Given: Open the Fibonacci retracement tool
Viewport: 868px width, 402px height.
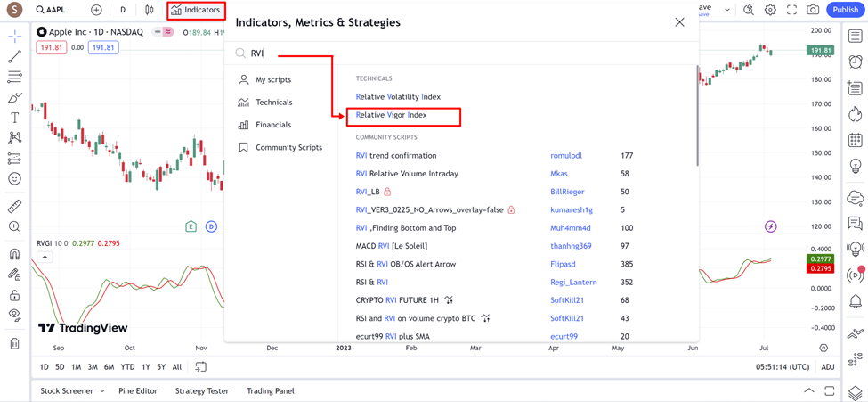Looking at the screenshot, I should coord(15,77).
